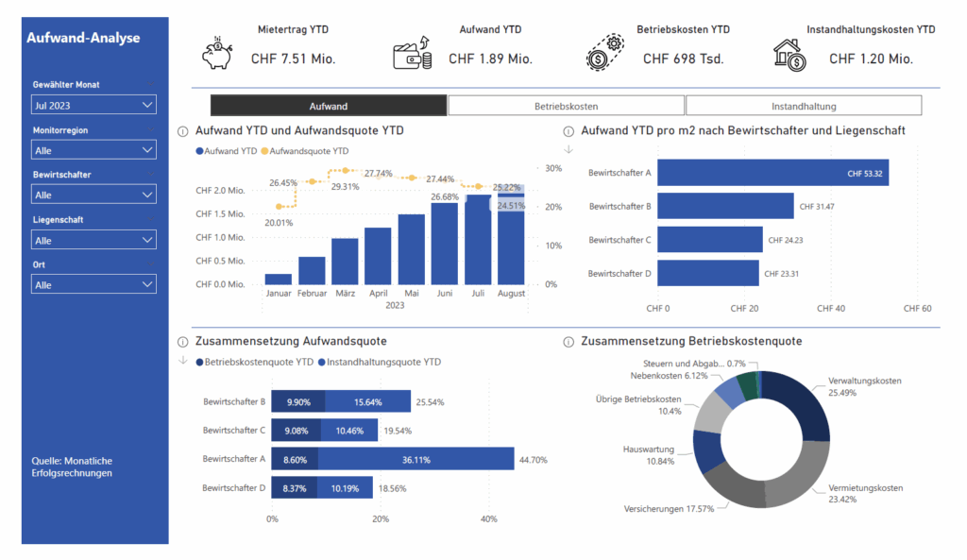Image resolution: width=967 pixels, height=560 pixels.
Task: Expand the Monitorregion dropdown
Action: coord(93,150)
